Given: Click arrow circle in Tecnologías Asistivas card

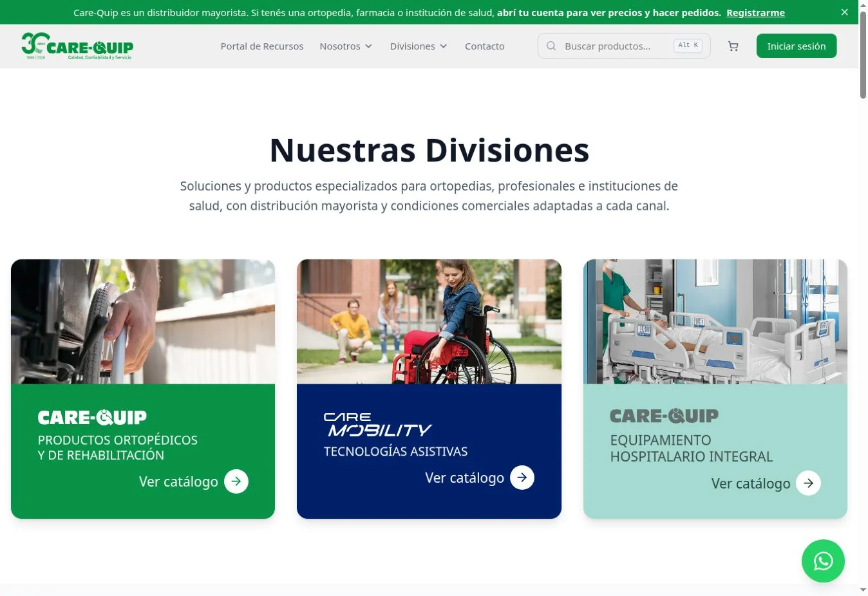Looking at the screenshot, I should tap(522, 478).
